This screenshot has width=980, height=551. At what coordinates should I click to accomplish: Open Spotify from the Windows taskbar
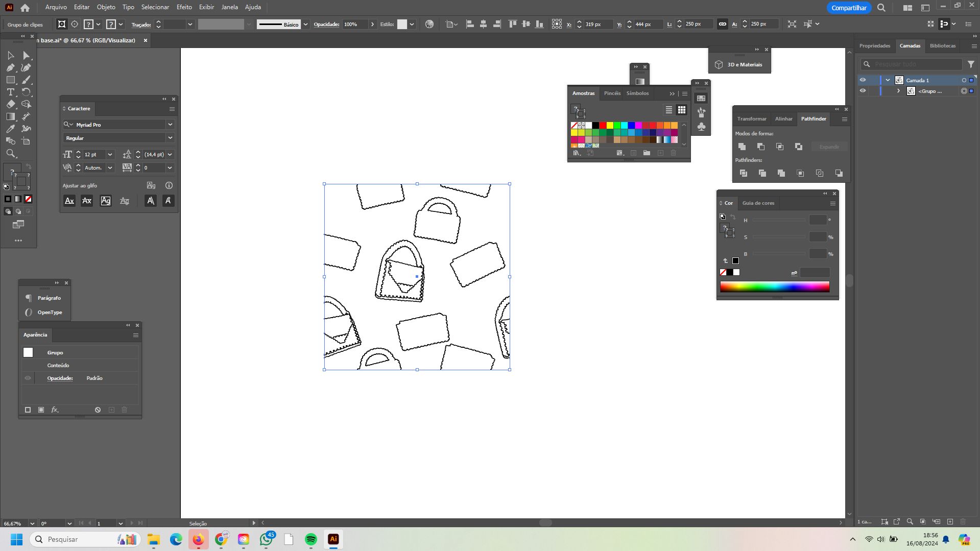tap(310, 539)
